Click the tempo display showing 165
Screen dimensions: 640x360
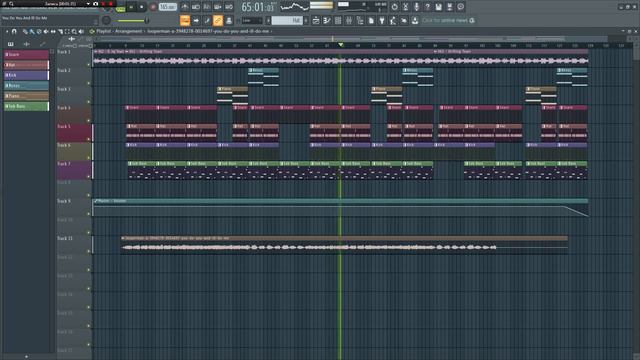coord(168,7)
